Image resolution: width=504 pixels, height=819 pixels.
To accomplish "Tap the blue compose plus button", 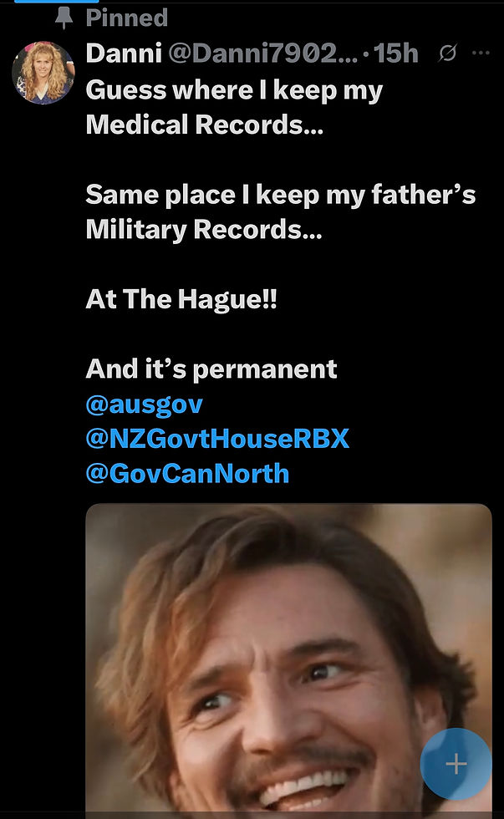I will 456,764.
